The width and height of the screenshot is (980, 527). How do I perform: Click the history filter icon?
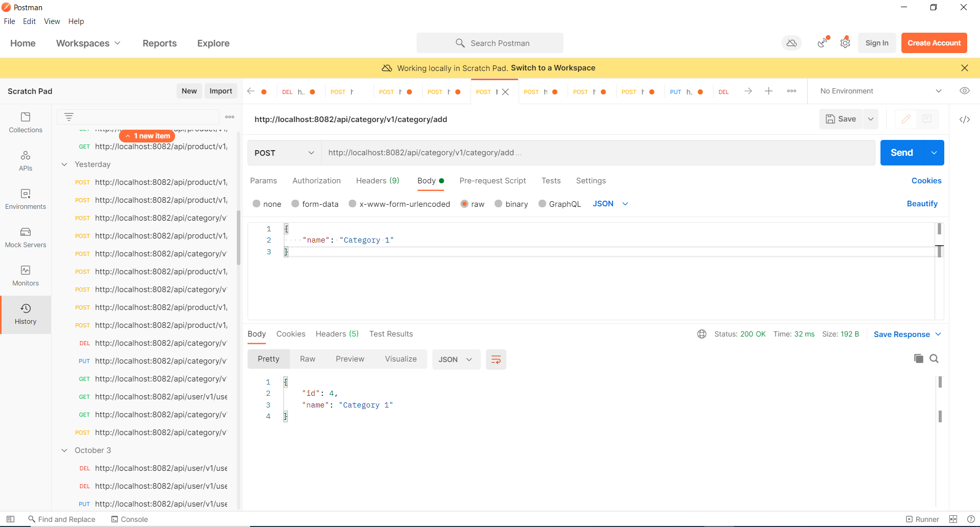point(69,117)
